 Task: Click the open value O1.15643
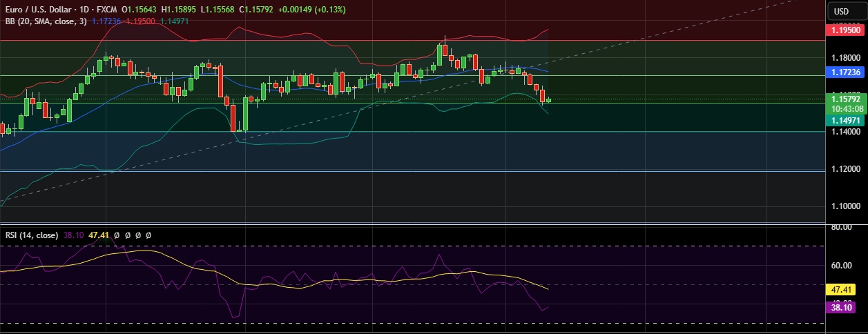tap(139, 10)
